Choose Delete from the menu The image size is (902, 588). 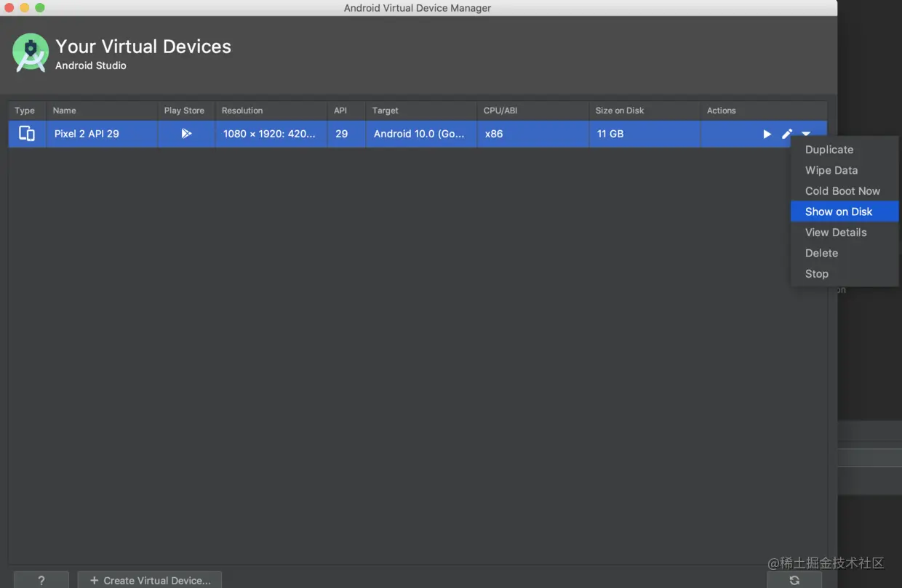click(x=844, y=253)
